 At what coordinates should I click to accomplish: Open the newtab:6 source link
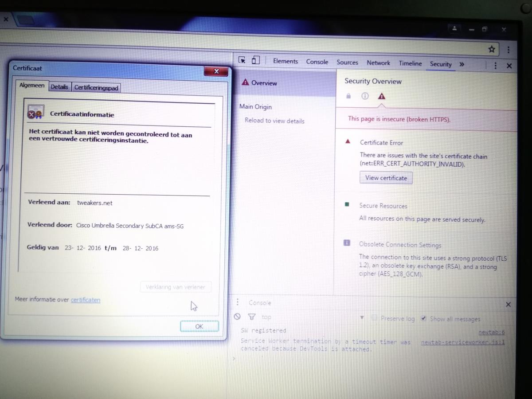491,332
